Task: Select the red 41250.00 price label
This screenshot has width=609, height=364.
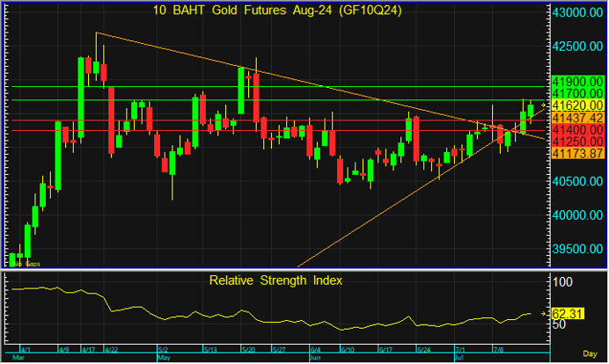Action: click(x=576, y=141)
